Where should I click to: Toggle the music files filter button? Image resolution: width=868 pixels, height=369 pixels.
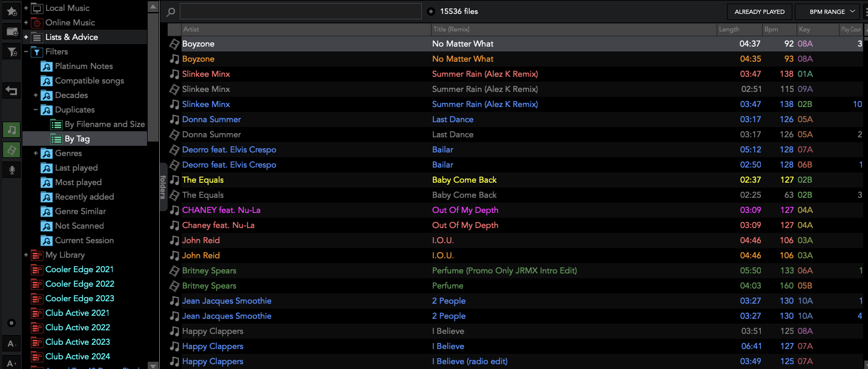point(12,130)
